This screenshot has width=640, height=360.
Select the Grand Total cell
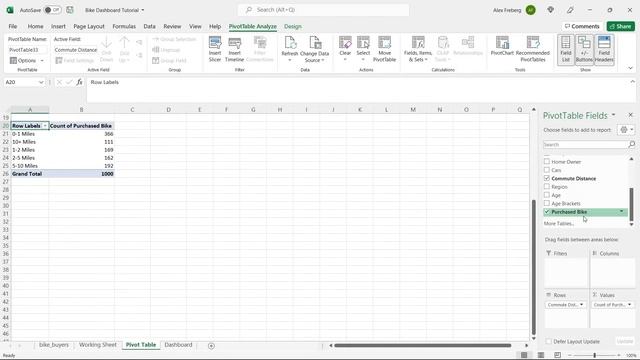[x=30, y=174]
